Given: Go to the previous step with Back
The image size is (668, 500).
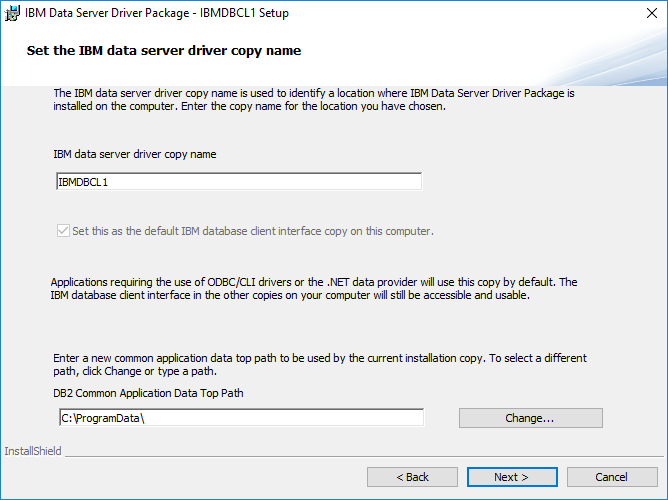Looking at the screenshot, I should pos(414,477).
